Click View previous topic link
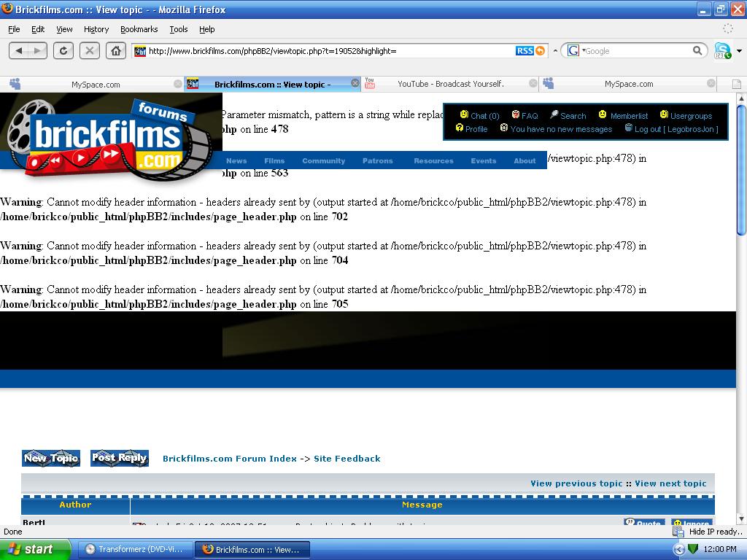The image size is (747, 560). tap(576, 483)
